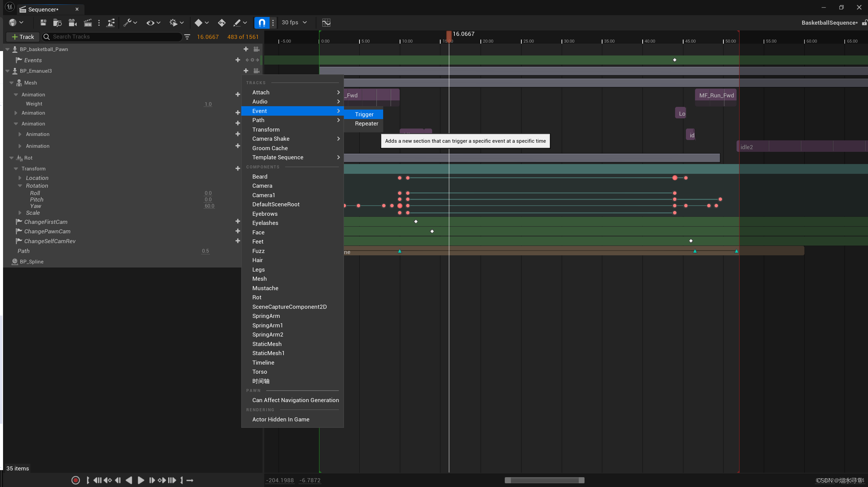
Task: Click the render movie clapperboard icon
Action: pos(88,23)
